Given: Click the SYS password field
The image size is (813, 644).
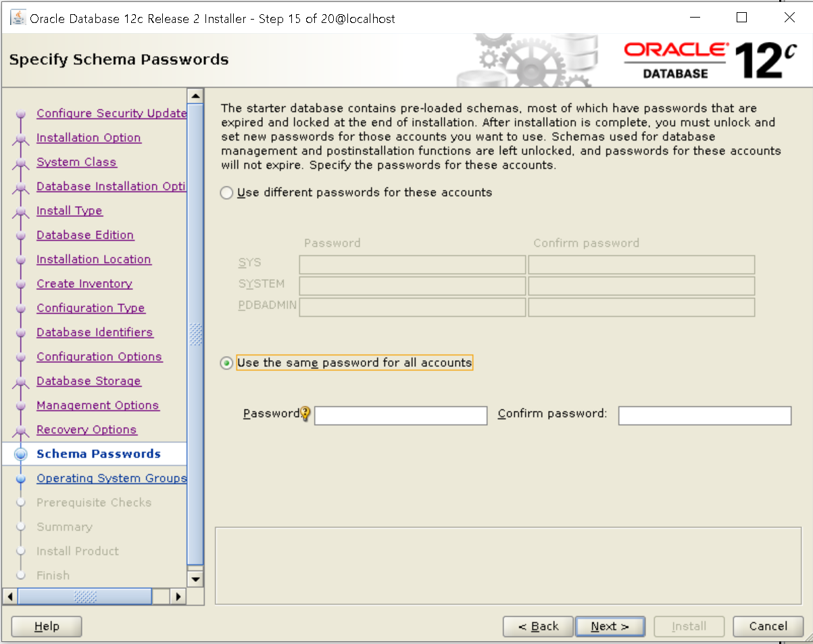Looking at the screenshot, I should [412, 264].
